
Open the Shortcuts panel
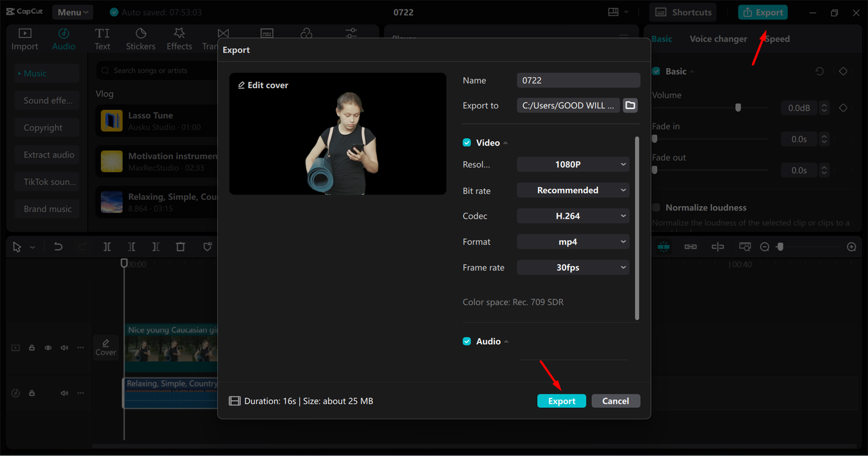(x=684, y=12)
